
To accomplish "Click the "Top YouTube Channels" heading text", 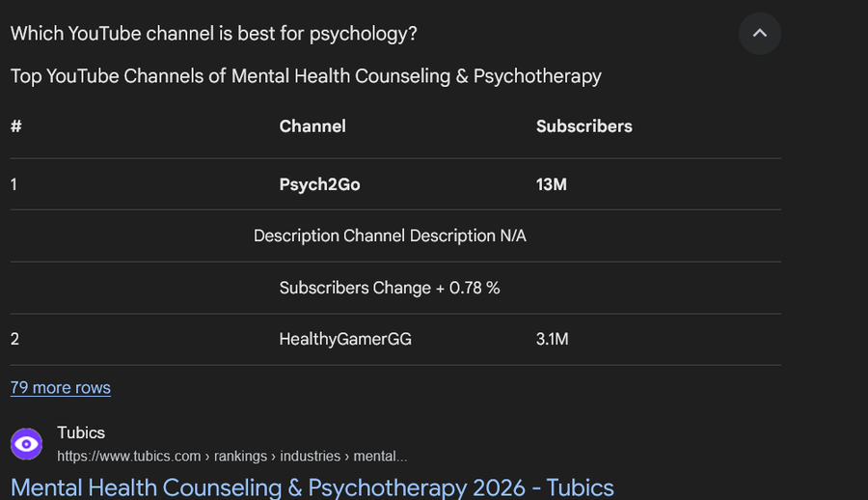I will (306, 76).
